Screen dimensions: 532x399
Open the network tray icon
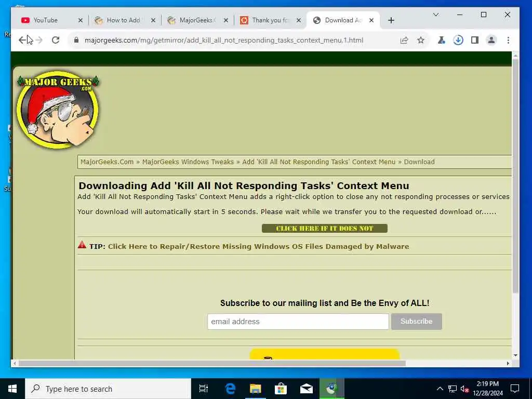tap(453, 389)
